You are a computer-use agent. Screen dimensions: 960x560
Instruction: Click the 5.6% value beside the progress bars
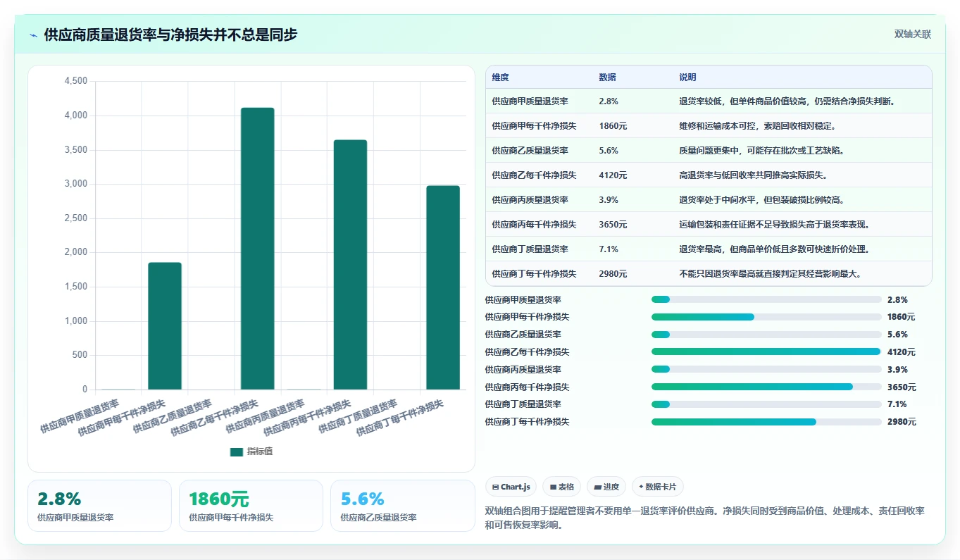897,335
